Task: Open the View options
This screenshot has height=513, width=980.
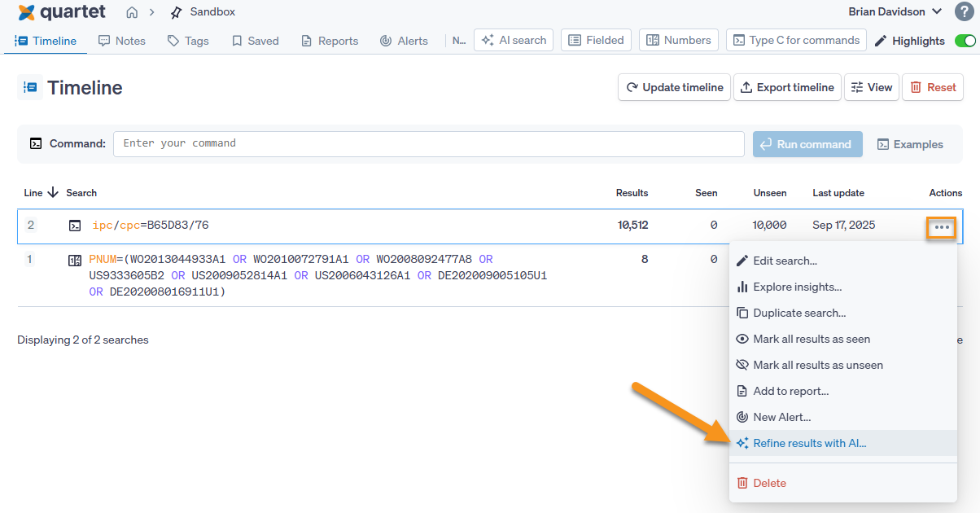Action: [871, 87]
